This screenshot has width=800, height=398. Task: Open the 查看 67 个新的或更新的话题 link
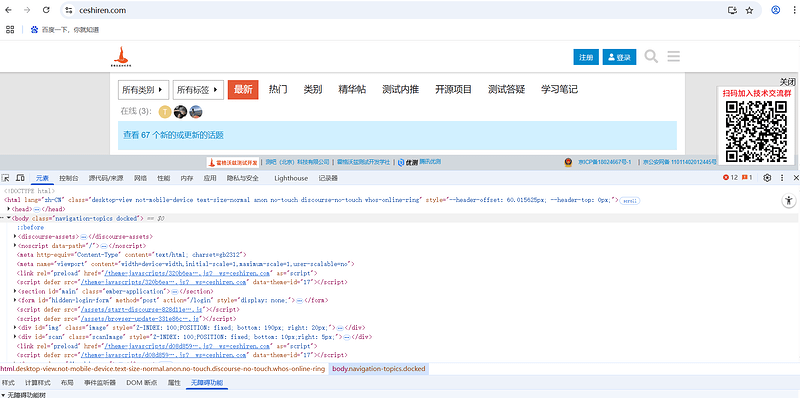pos(173,135)
